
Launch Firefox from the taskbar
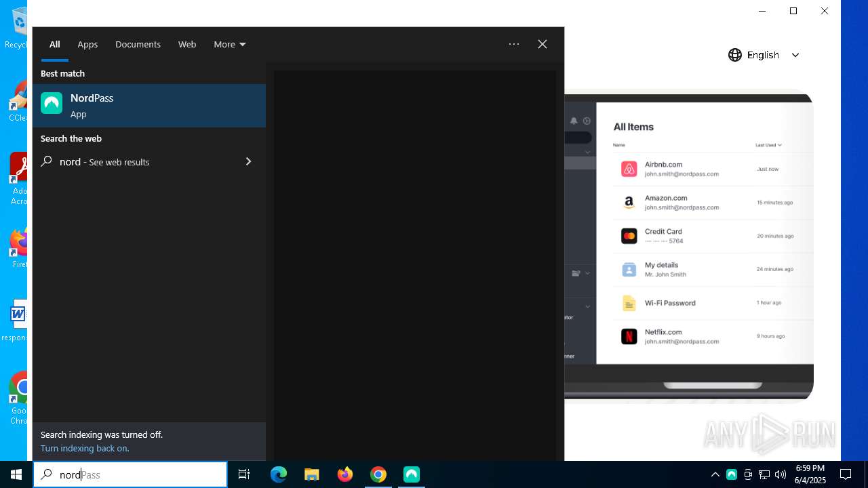point(345,474)
